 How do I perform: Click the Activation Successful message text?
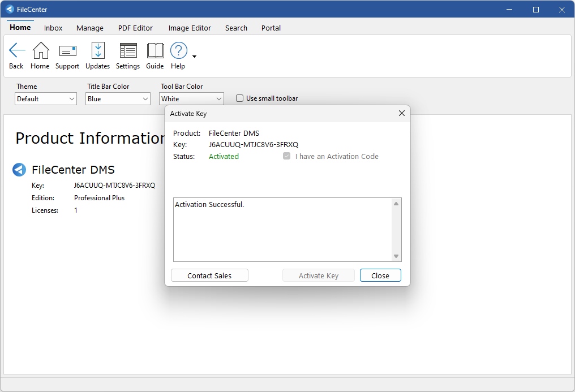[209, 204]
